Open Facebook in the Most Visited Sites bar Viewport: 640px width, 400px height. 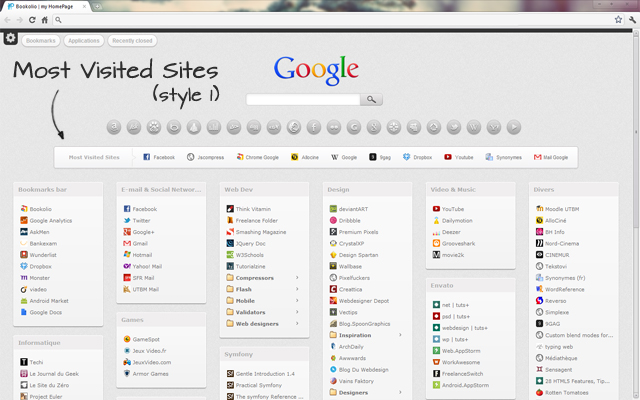coord(159,157)
